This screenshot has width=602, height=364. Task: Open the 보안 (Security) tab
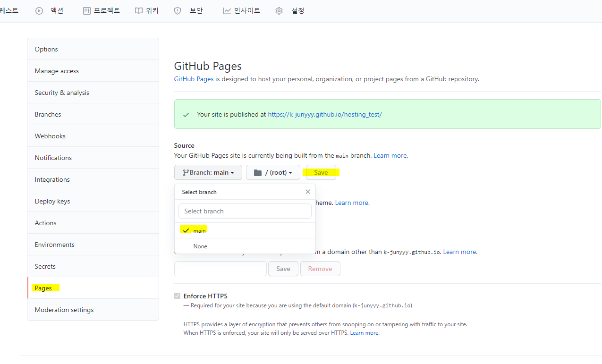[x=188, y=10]
